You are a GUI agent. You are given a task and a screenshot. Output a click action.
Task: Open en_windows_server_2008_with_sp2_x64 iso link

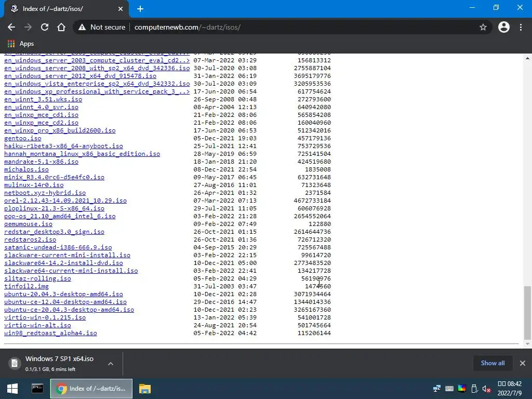tap(97, 68)
